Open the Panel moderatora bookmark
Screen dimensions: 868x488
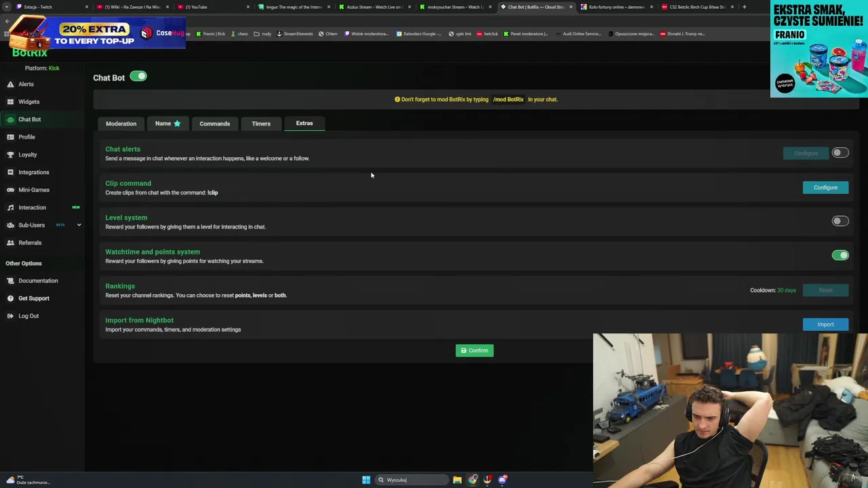(526, 34)
